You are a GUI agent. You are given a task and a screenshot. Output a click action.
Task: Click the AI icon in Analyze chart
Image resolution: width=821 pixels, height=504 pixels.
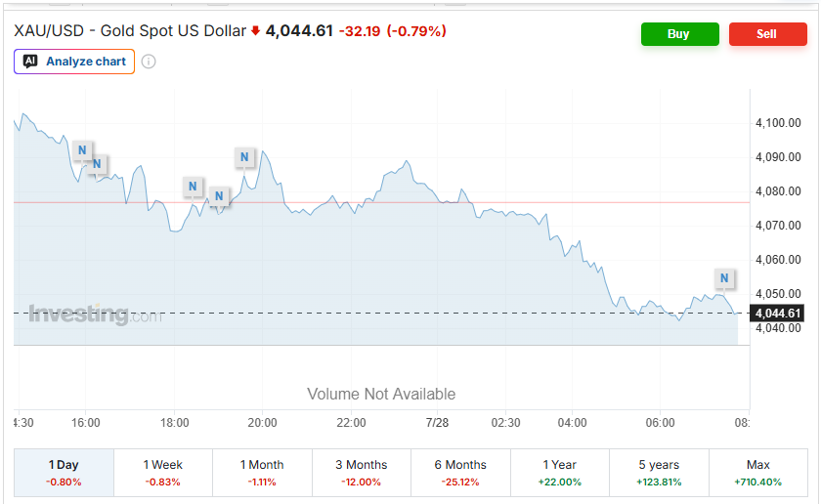[30, 62]
